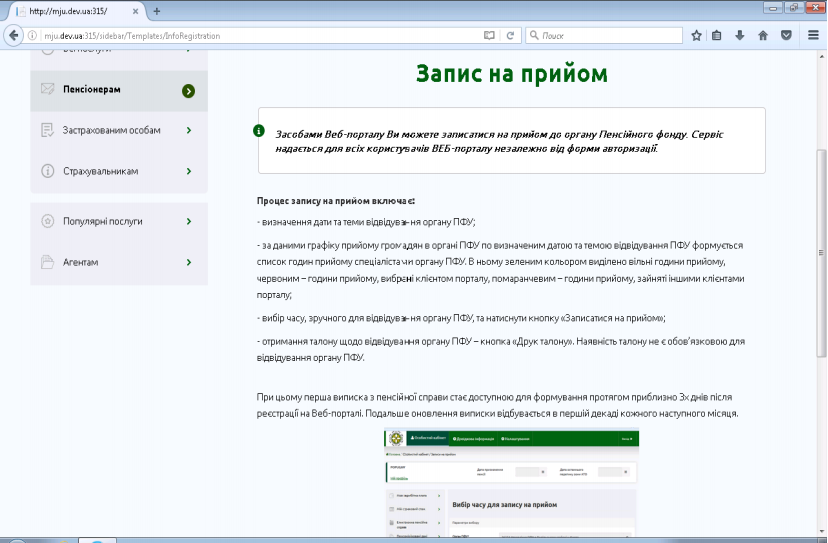Open the bookmarks library icon
Image resolution: width=828 pixels, height=543 pixels.
point(717,35)
